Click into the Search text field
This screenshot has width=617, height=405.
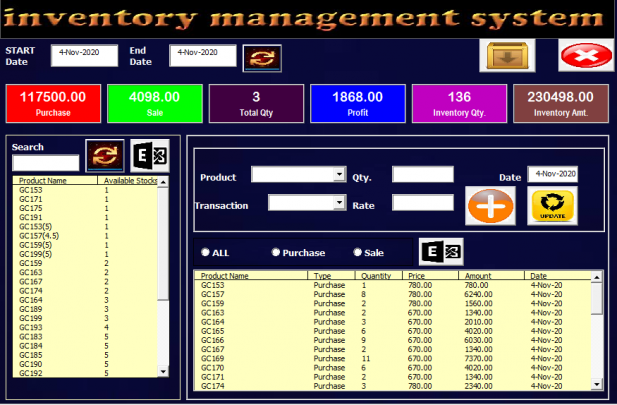[x=45, y=163]
